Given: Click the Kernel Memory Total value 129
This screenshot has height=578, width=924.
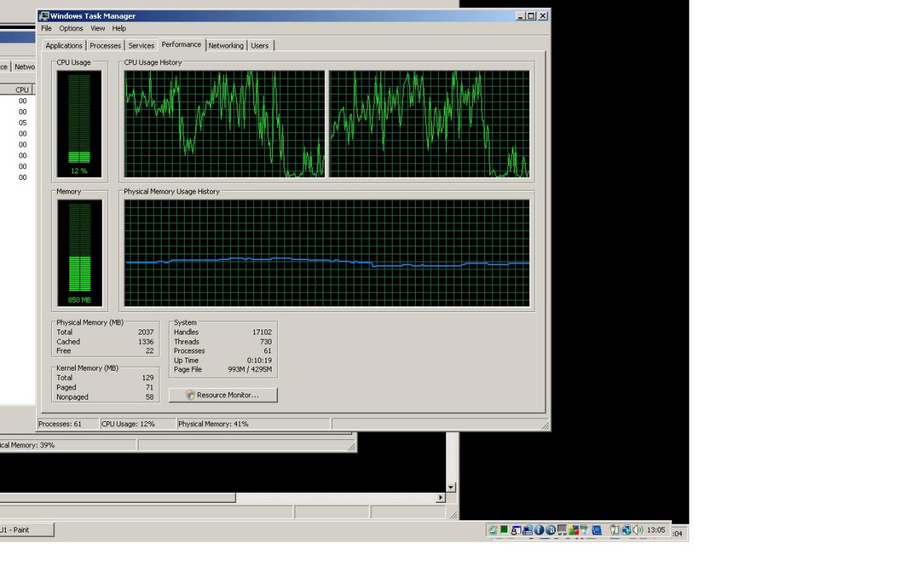Looking at the screenshot, I should tap(148, 378).
